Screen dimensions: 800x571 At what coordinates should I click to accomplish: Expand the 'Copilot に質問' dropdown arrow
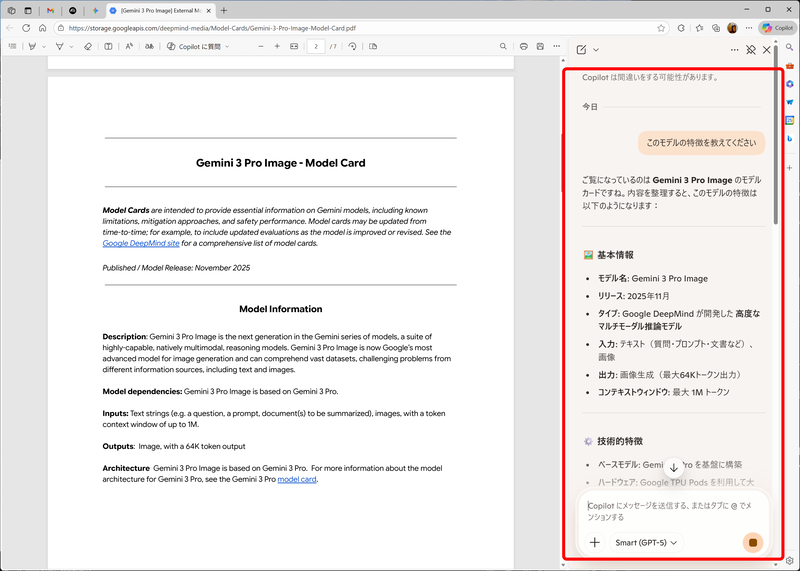click(x=228, y=46)
